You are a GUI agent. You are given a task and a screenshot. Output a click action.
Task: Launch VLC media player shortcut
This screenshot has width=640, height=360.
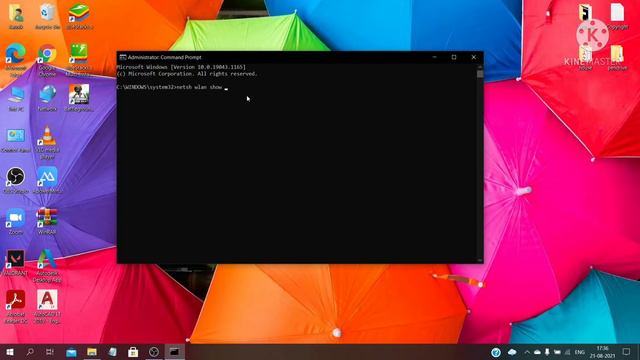(47, 142)
